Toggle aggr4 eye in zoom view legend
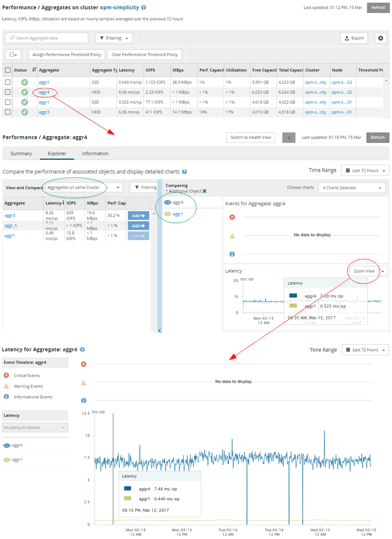The width and height of the screenshot is (392, 539). 7,446
